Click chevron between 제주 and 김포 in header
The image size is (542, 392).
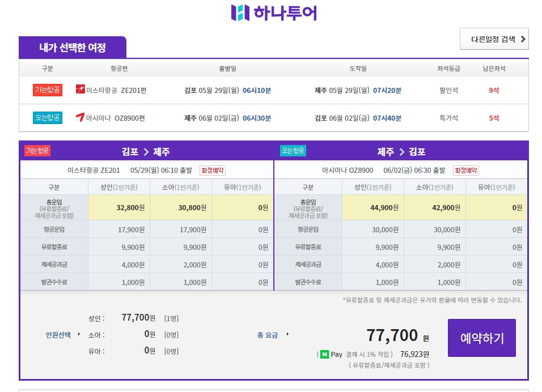tap(401, 152)
